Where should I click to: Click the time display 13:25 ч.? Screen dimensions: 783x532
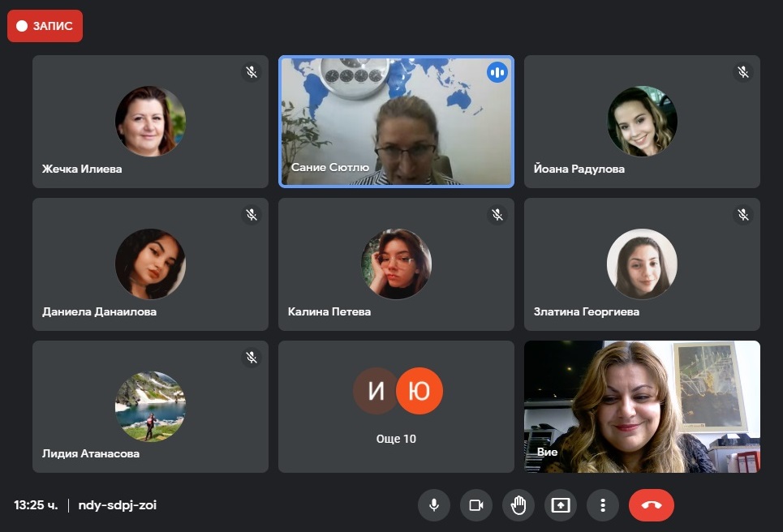[36, 505]
